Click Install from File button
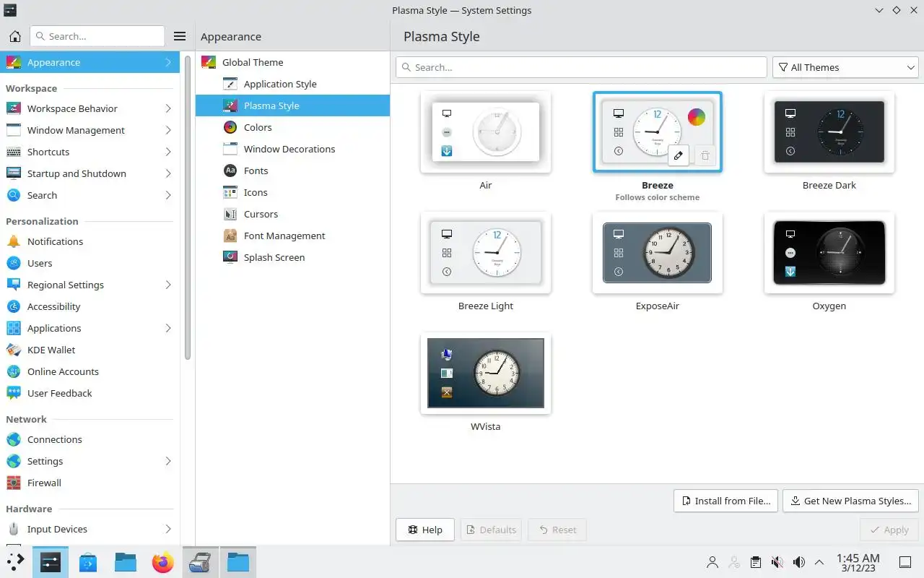Screen dimensions: 924x578 point(725,501)
